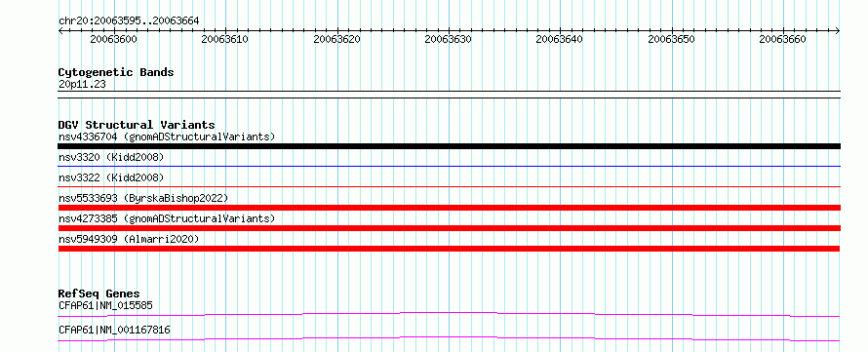868x352 pixels.
Task: Click ruler position label 20063620
Action: [336, 40]
